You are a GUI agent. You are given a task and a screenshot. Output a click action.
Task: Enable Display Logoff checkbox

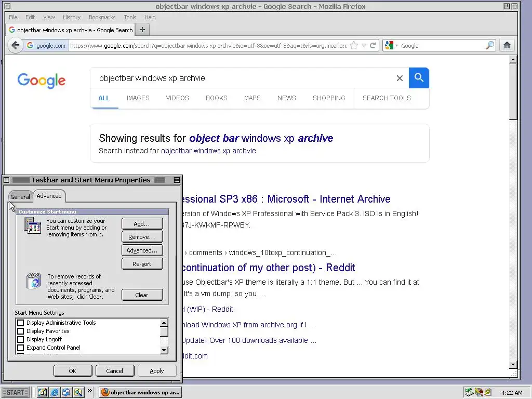pos(20,339)
